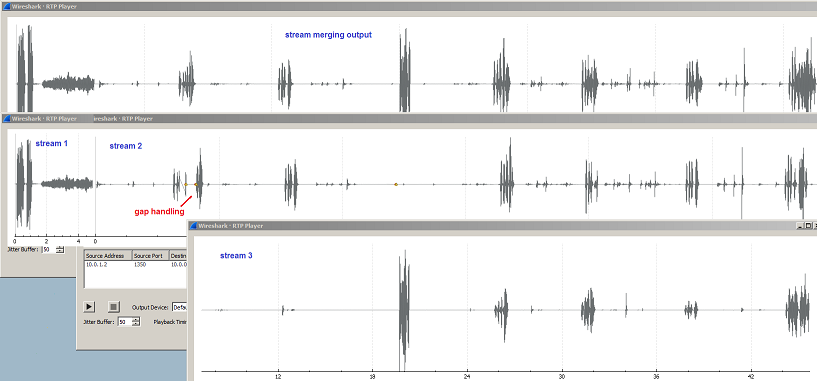The width and height of the screenshot is (817, 381).
Task: Click Wireshark fin icon of middle RTP Player
Action: pyautogui.click(x=7, y=118)
